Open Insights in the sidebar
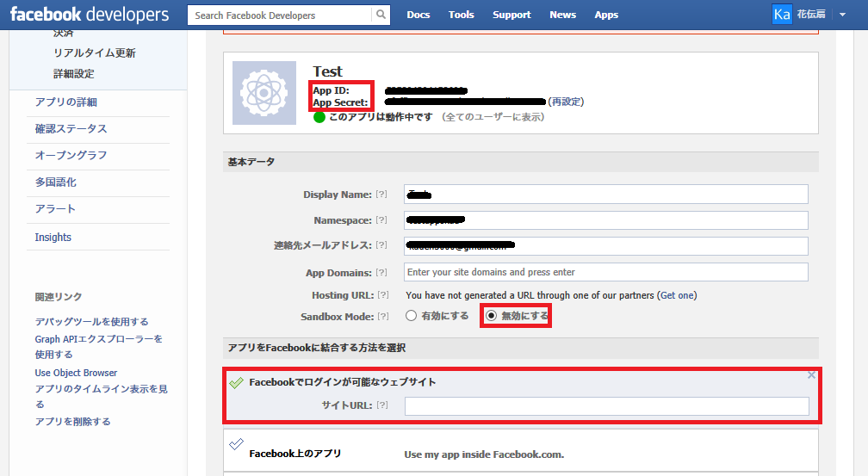This screenshot has height=476, width=868. pyautogui.click(x=53, y=237)
